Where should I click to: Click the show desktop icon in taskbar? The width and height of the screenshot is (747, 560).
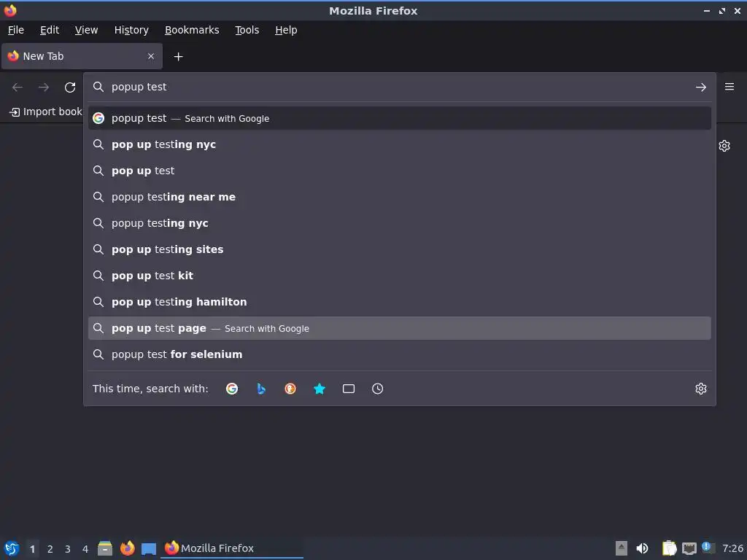click(x=149, y=549)
